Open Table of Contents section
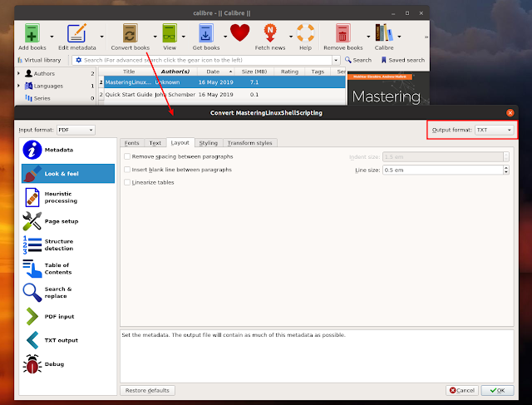Image resolution: width=532 pixels, height=405 pixels. click(x=68, y=269)
